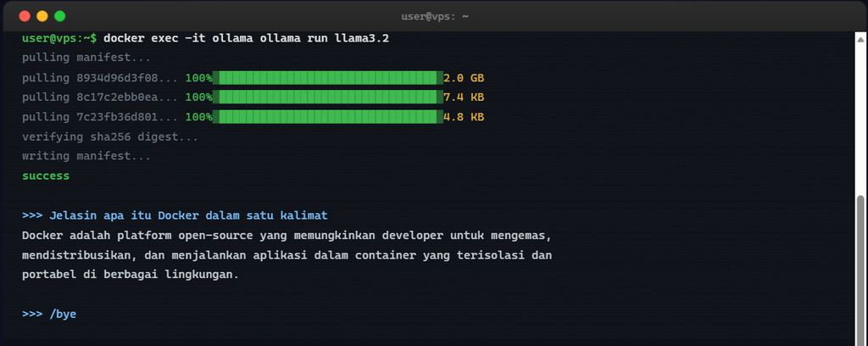The image size is (868, 346).
Task: Click the 'user@vps:~$' shell prompt
Action: pos(59,38)
